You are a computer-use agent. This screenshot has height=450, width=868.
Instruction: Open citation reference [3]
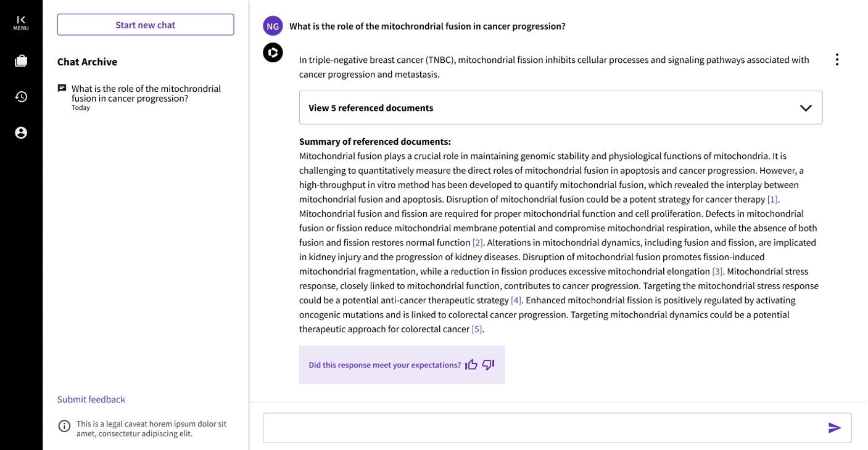pyautogui.click(x=717, y=271)
